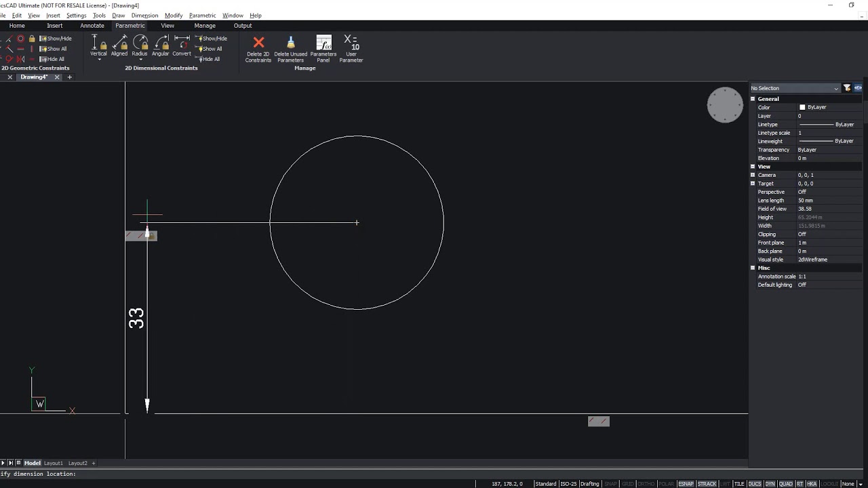Click the ISO-25 dimension style field
The width and height of the screenshot is (868, 488).
pyautogui.click(x=568, y=484)
